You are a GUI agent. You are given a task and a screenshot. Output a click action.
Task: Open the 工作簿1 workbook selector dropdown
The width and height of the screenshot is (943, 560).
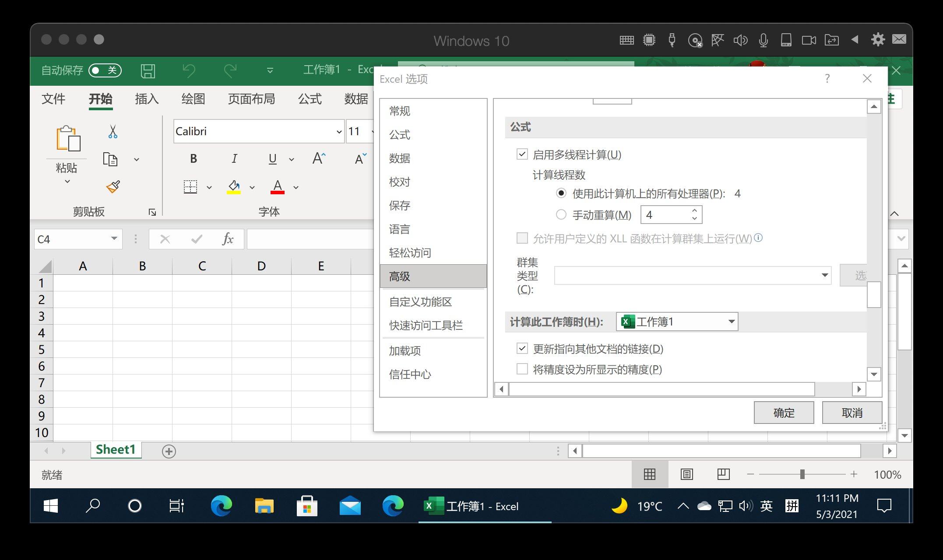731,322
